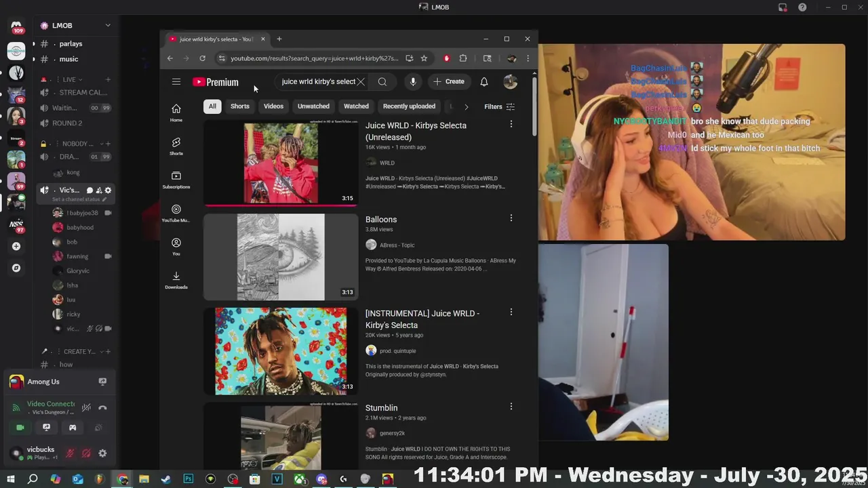Toggle Discord camera in voice panel
The height and width of the screenshot is (488, 868).
[20, 428]
